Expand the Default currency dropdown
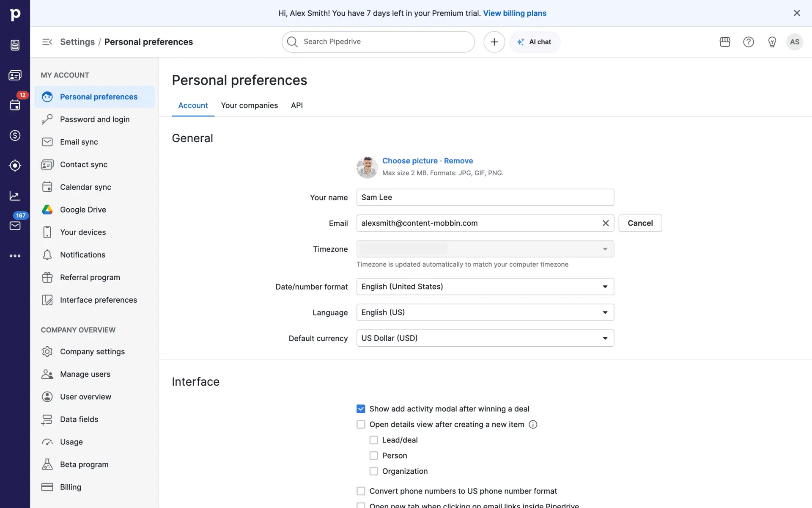 pyautogui.click(x=485, y=338)
